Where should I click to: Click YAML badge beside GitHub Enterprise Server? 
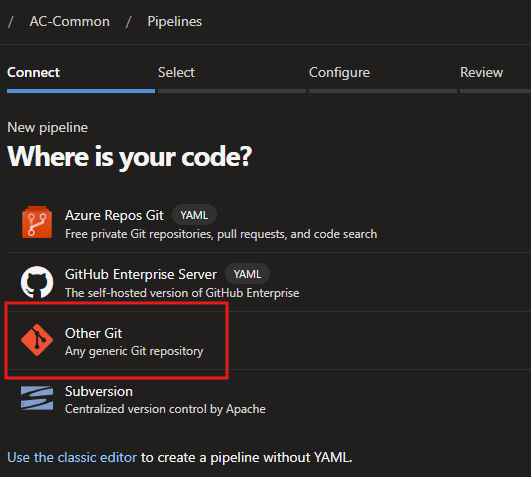[247, 274]
